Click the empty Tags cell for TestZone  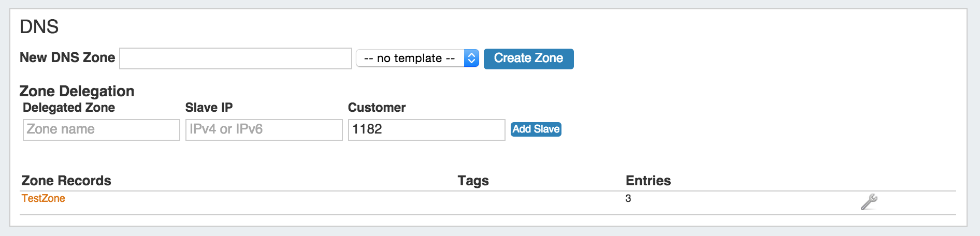pyautogui.click(x=473, y=199)
